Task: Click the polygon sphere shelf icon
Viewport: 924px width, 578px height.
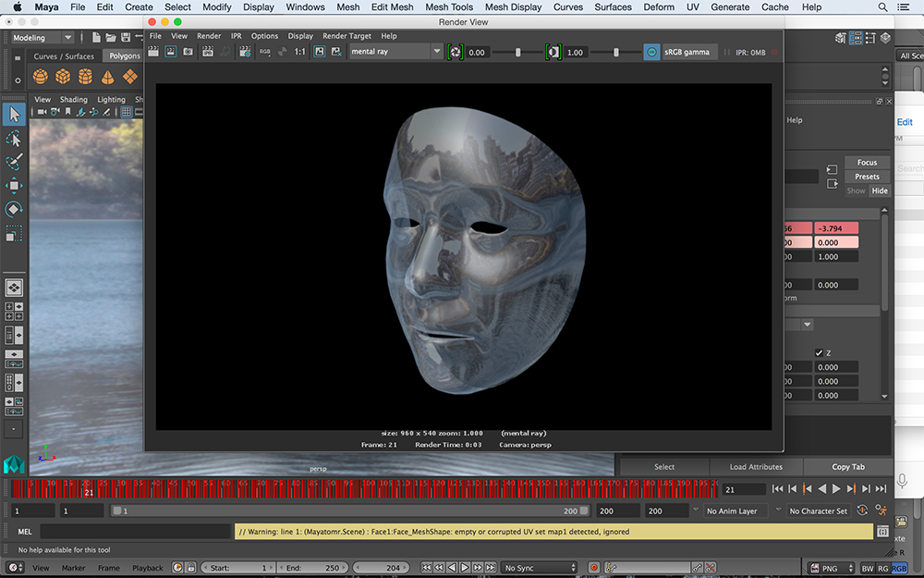Action: pos(41,77)
